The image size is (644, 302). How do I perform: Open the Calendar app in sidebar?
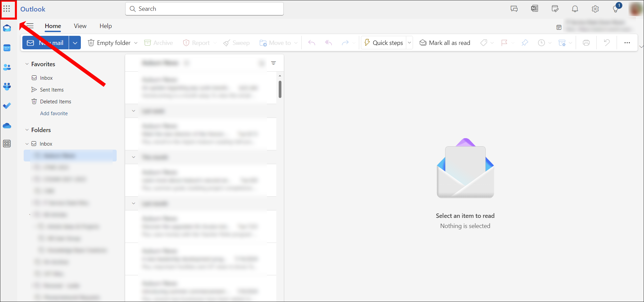[7, 48]
